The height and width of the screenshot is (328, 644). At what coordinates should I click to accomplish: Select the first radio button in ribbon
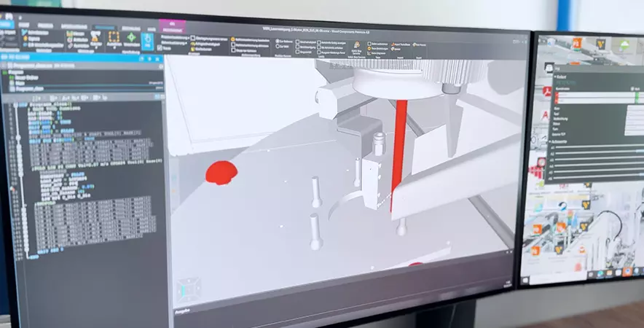(x=233, y=39)
